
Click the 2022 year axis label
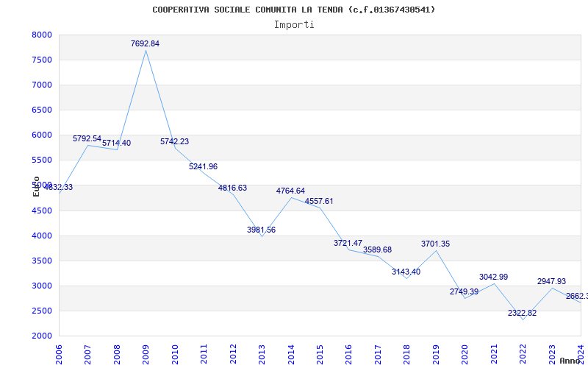[523, 355]
